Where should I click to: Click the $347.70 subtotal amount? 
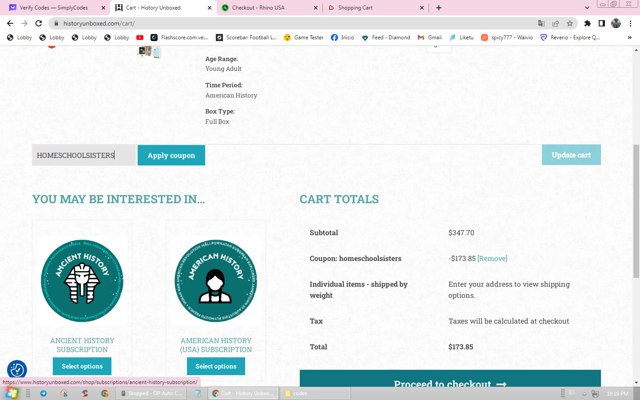461,233
